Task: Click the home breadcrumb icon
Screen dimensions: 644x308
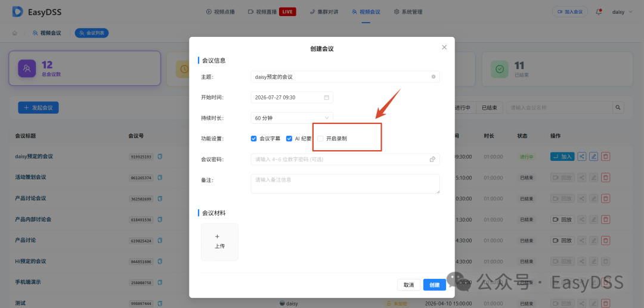Action: (x=15, y=33)
